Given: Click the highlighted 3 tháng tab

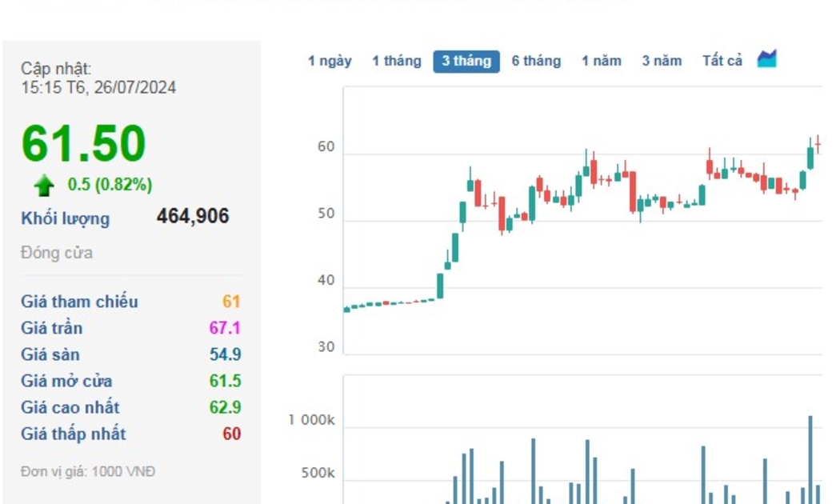Looking at the screenshot, I should [x=466, y=62].
